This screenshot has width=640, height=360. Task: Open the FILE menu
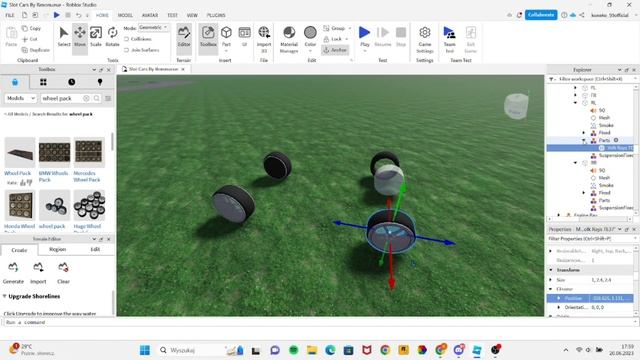[10, 15]
